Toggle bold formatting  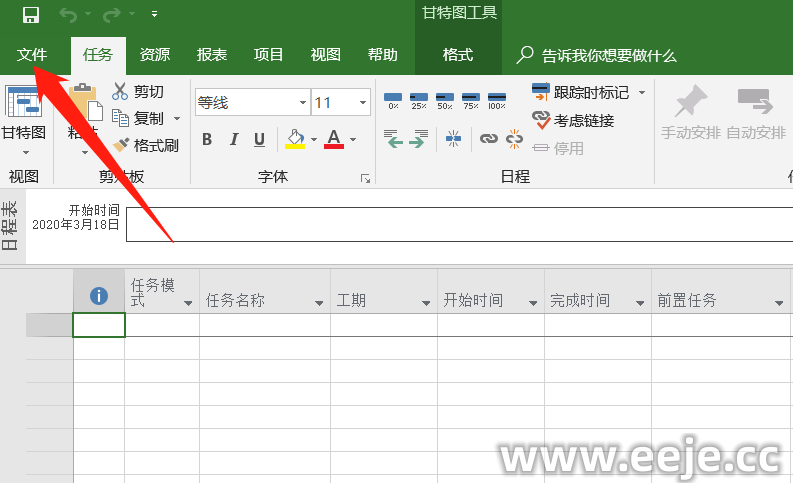pos(207,139)
